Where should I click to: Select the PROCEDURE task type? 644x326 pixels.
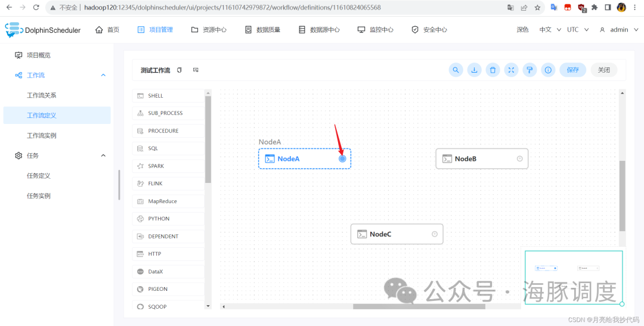(168, 131)
